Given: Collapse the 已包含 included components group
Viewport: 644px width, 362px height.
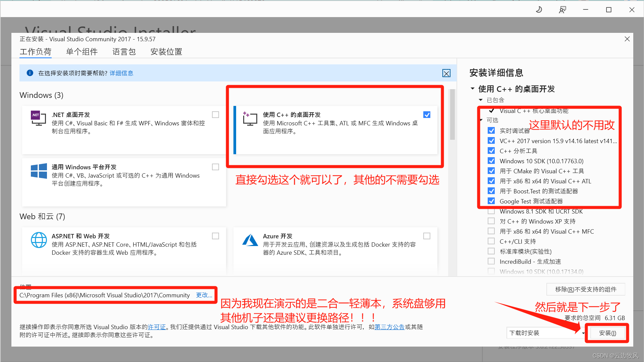Looking at the screenshot, I should [481, 100].
